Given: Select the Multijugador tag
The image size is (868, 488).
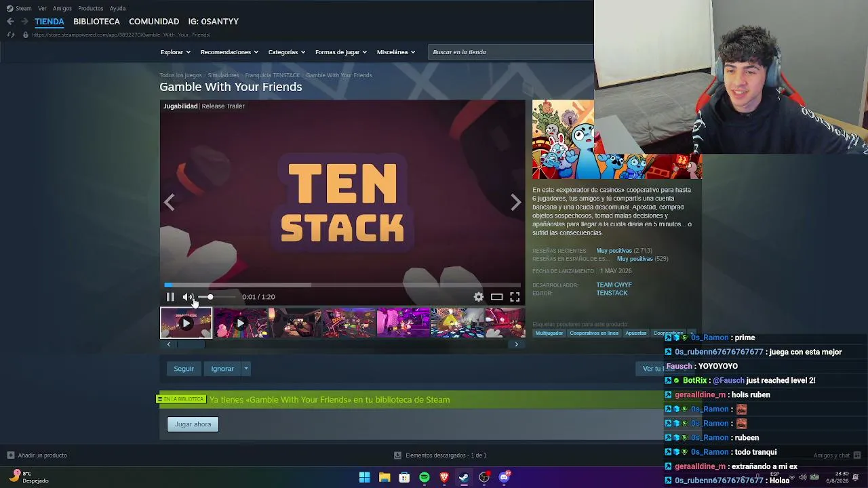Looking at the screenshot, I should pyautogui.click(x=549, y=333).
